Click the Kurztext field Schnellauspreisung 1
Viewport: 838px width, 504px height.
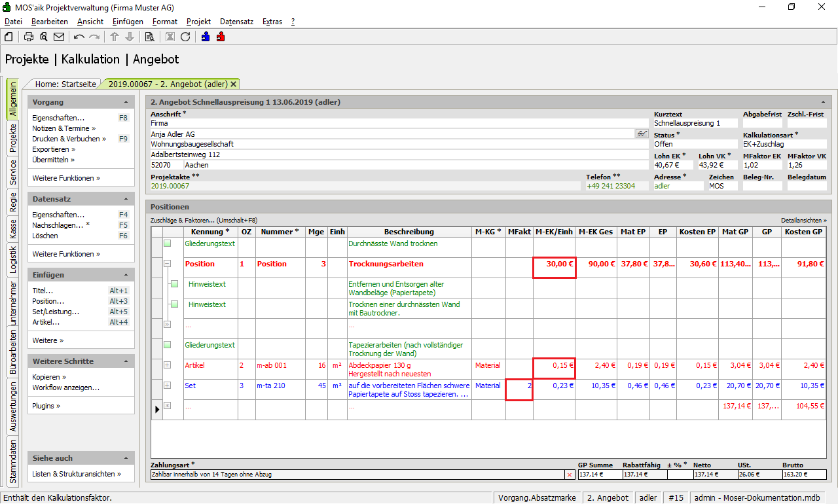[x=695, y=123]
